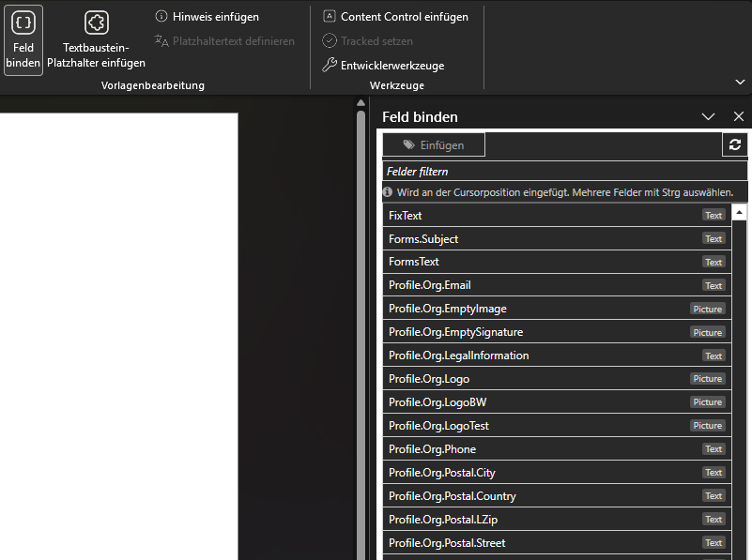Screen dimensions: 752x560
Task: Select the Profile.Org.Logo field
Action: click(557, 379)
